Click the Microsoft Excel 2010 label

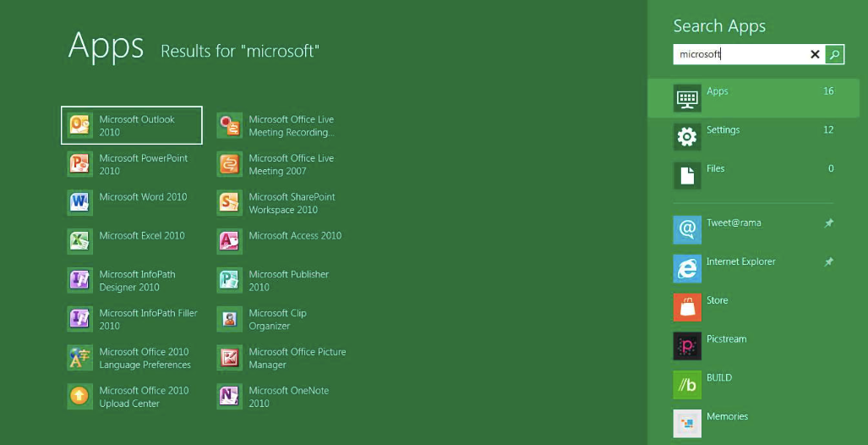click(142, 235)
